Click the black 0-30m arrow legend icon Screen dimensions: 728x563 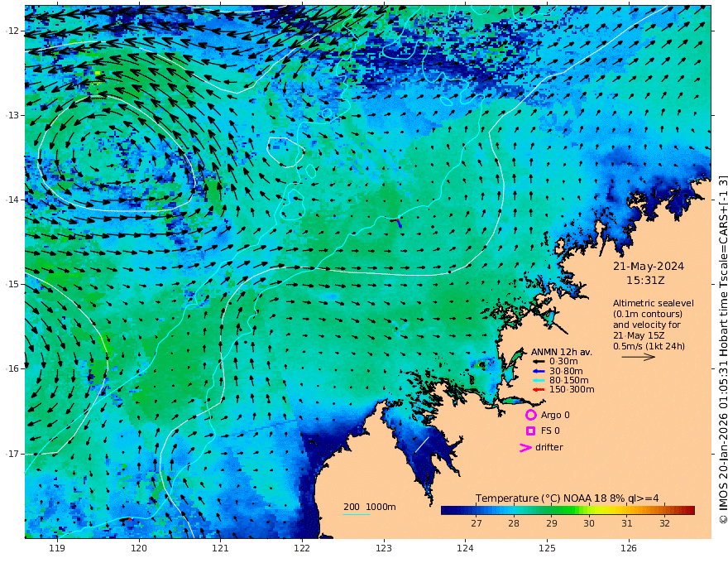tap(538, 362)
